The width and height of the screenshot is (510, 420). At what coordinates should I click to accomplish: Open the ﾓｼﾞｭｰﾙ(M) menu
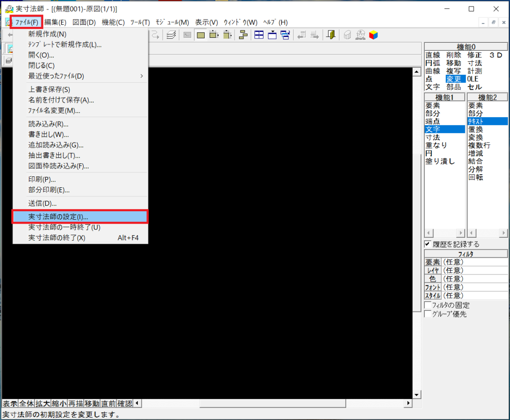(x=172, y=22)
